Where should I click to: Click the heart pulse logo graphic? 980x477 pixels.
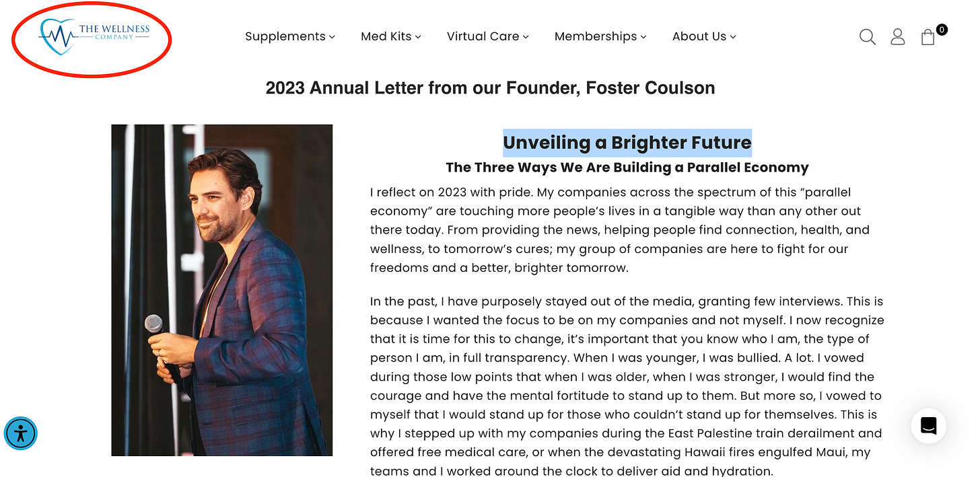pyautogui.click(x=59, y=36)
